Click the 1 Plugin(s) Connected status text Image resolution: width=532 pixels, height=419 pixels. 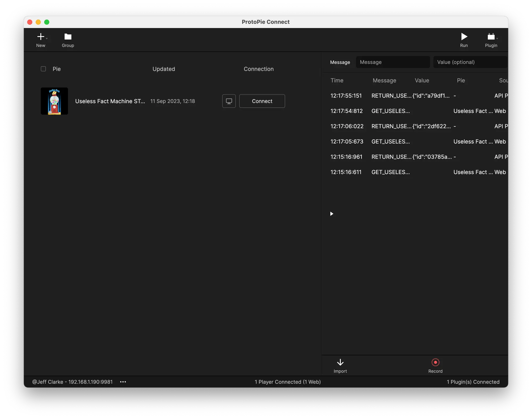[473, 382]
